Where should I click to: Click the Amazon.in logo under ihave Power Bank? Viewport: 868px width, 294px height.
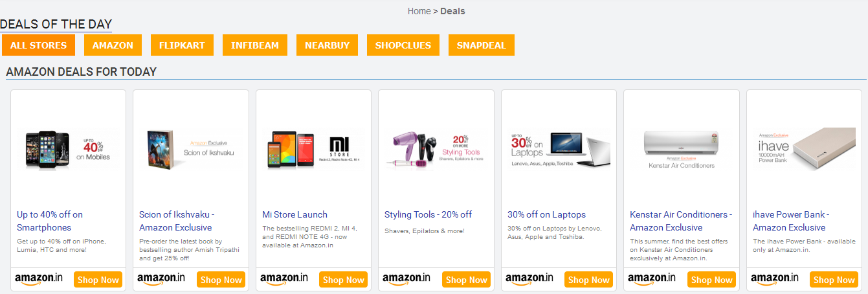775,279
